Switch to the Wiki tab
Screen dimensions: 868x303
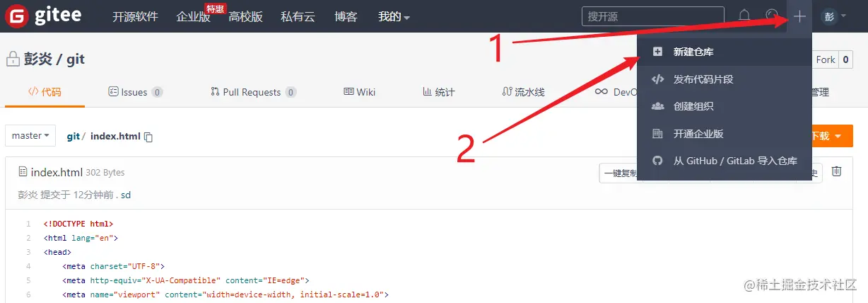(359, 92)
